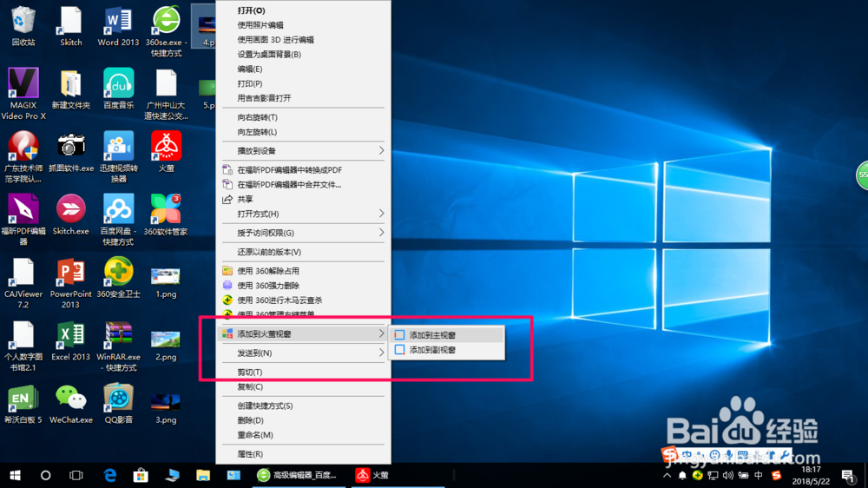Select the 360安全卫士 desktop icon
Viewport: 868px width, 488px height.
tap(118, 278)
